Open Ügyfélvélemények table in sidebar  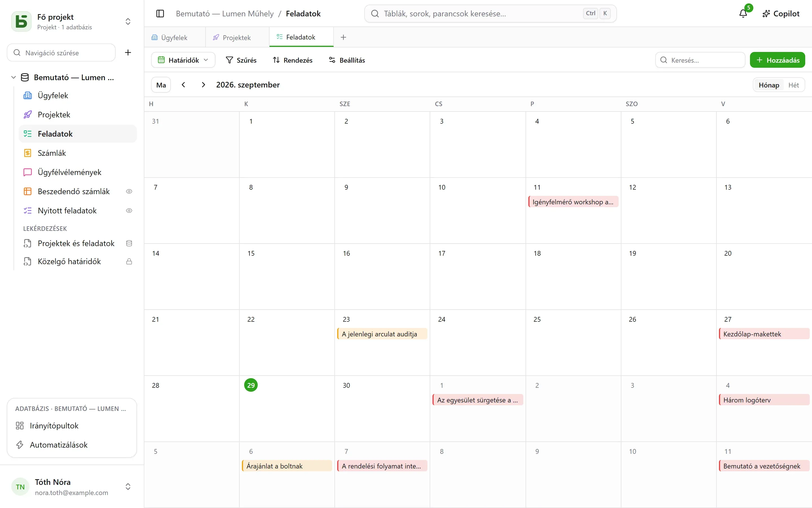pos(78,172)
